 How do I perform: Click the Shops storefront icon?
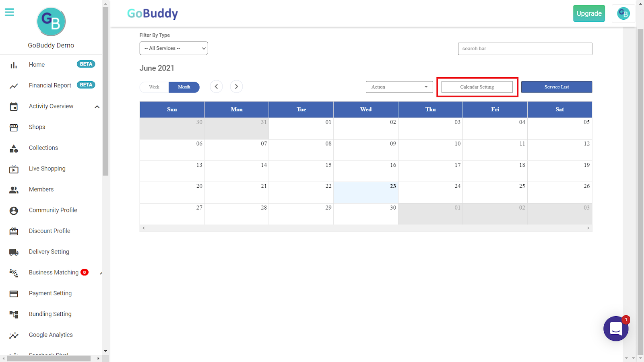point(14,128)
